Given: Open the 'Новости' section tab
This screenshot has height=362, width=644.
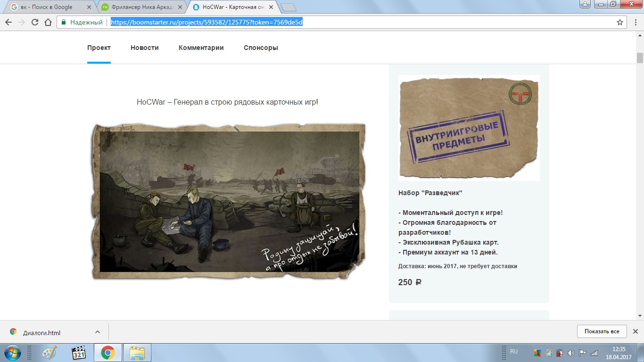Looking at the screenshot, I should coord(145,48).
